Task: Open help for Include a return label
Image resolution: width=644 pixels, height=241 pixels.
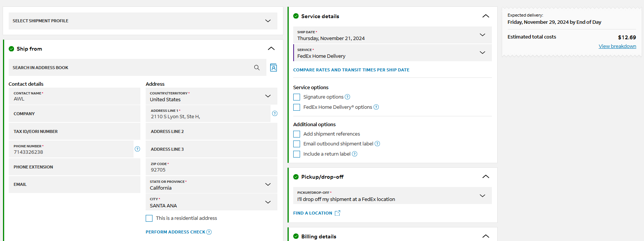Action: click(x=355, y=154)
